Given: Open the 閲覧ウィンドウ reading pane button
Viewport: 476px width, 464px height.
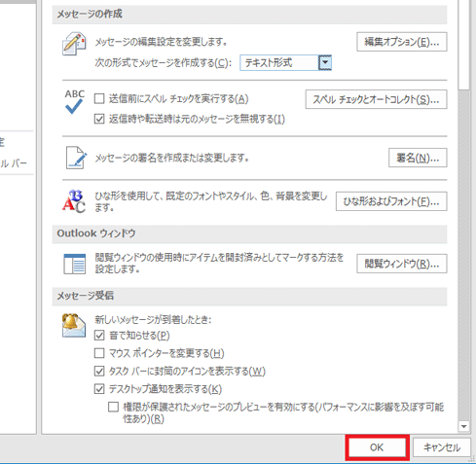Looking at the screenshot, I should tap(402, 264).
